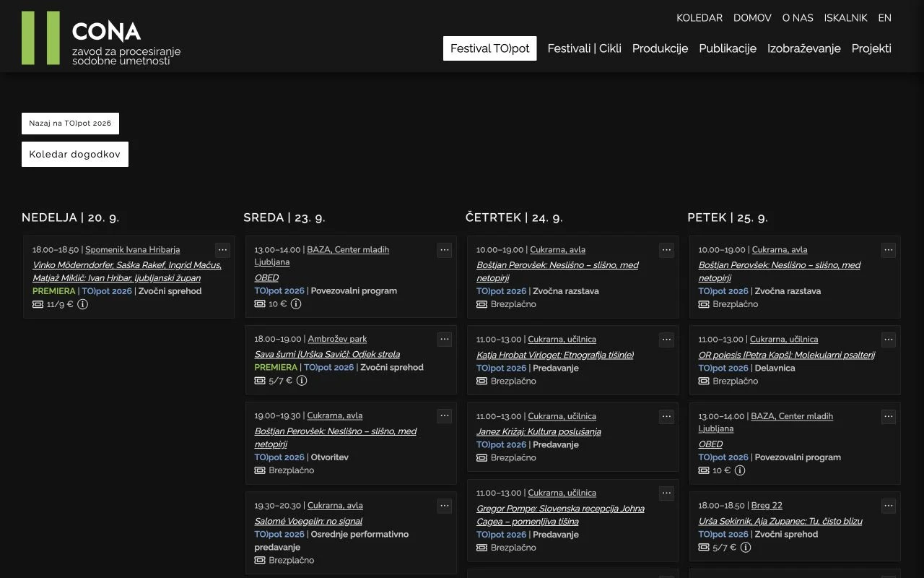Open more options for Gregor Pompe lecture
Image resolution: width=924 pixels, height=578 pixels.
pyautogui.click(x=666, y=493)
